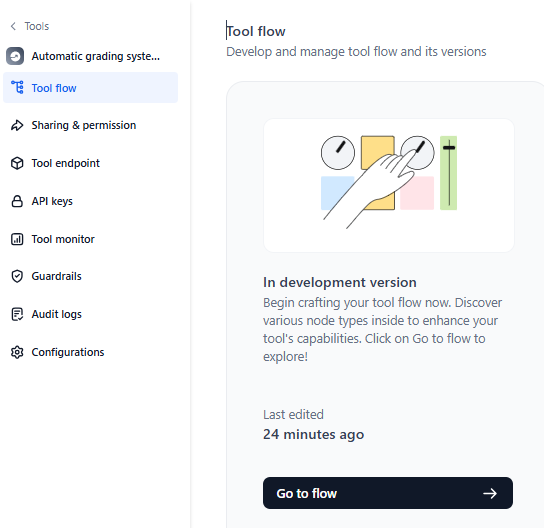Screen dimensions: 544x528
Task: Click the Automatic grading system tool name
Action: [96, 56]
